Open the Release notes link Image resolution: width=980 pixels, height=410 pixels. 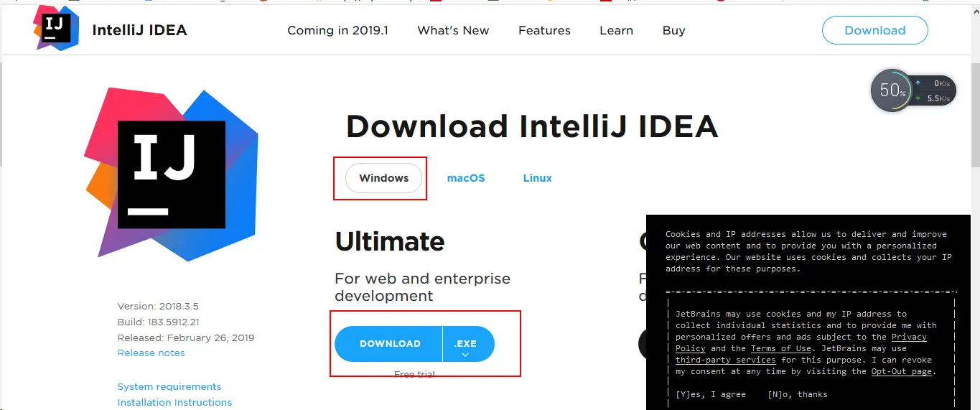click(x=151, y=353)
